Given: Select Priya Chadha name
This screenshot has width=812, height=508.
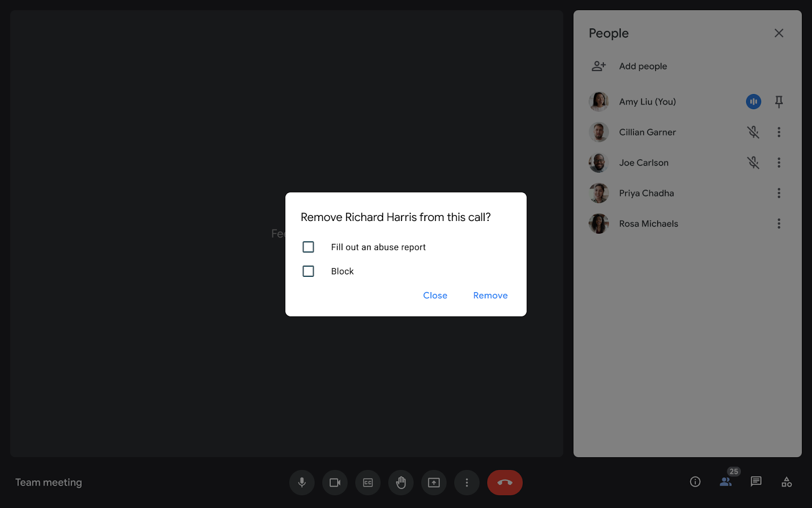Looking at the screenshot, I should pos(647,193).
